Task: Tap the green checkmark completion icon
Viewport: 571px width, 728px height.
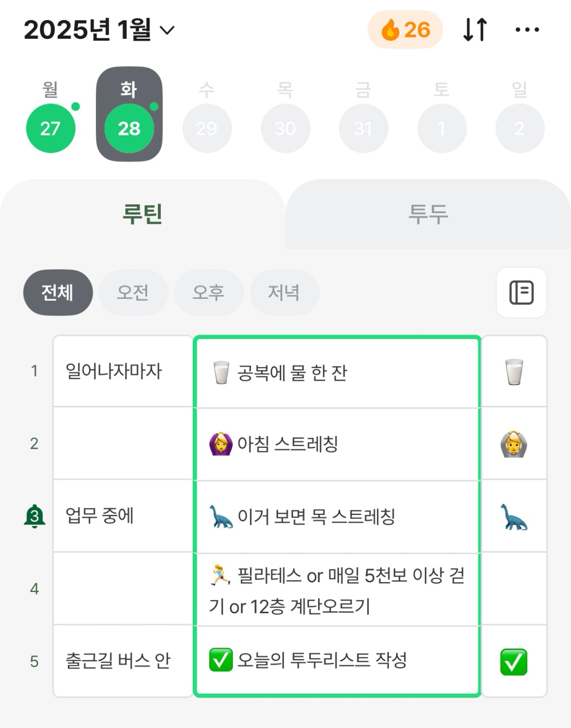Action: point(514,662)
